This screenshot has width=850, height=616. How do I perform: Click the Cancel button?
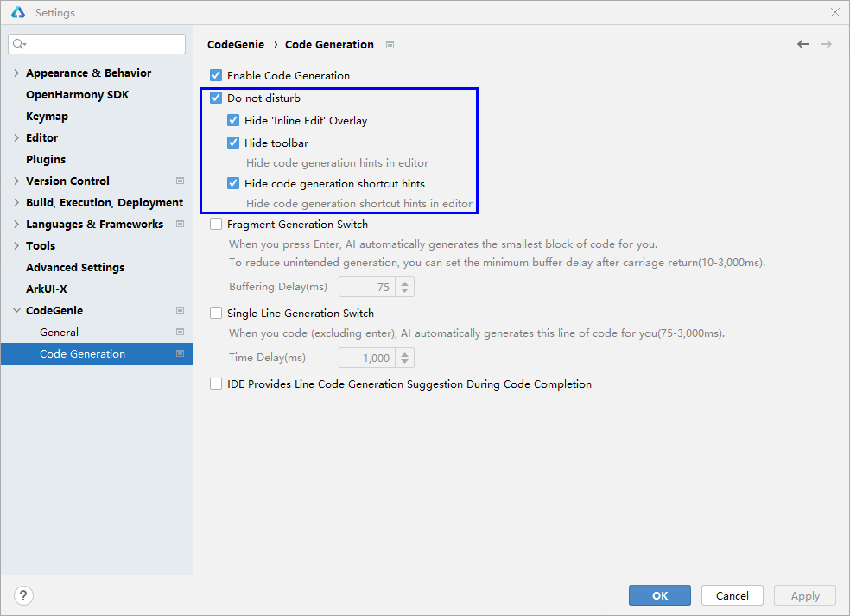[732, 595]
